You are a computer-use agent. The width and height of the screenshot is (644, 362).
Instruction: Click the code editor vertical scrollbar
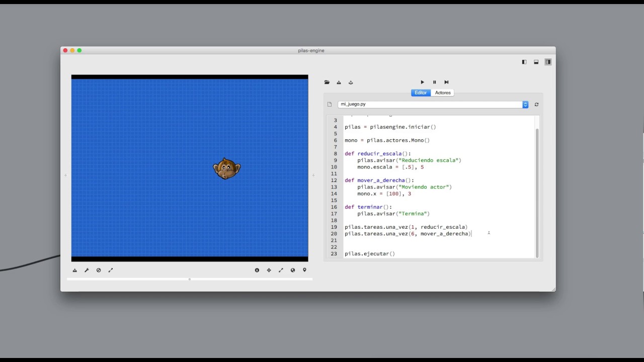pyautogui.click(x=537, y=192)
